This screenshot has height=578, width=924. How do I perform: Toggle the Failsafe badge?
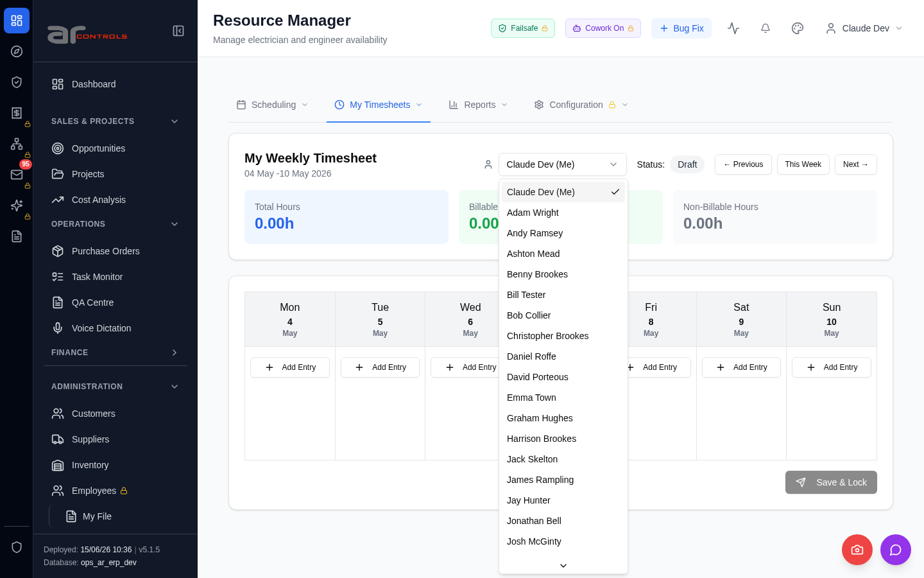[523, 28]
